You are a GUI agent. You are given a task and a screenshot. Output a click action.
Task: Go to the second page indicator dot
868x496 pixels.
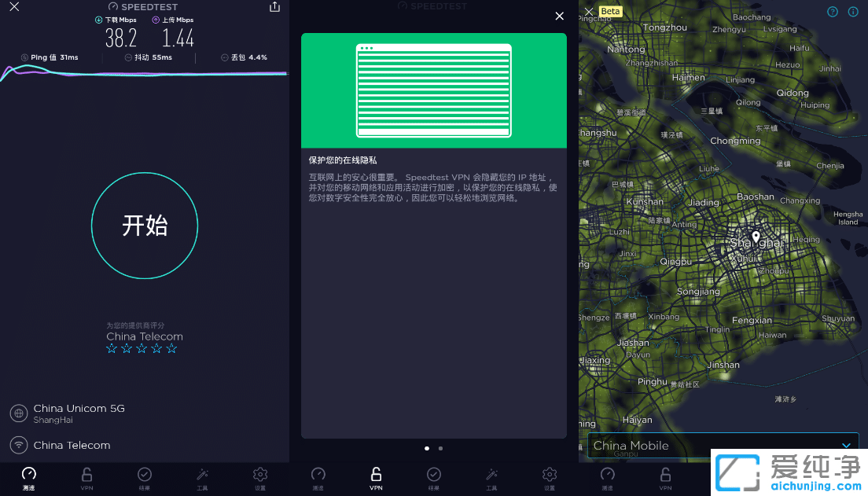(440, 448)
